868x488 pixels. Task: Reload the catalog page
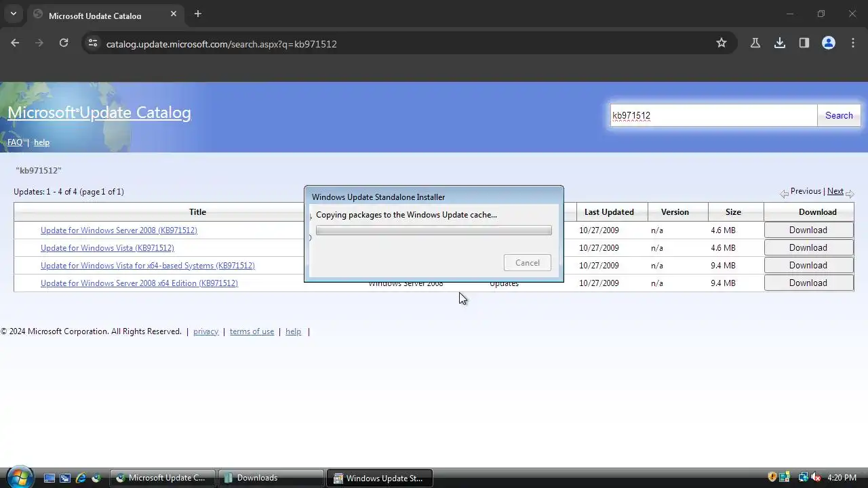point(64,43)
